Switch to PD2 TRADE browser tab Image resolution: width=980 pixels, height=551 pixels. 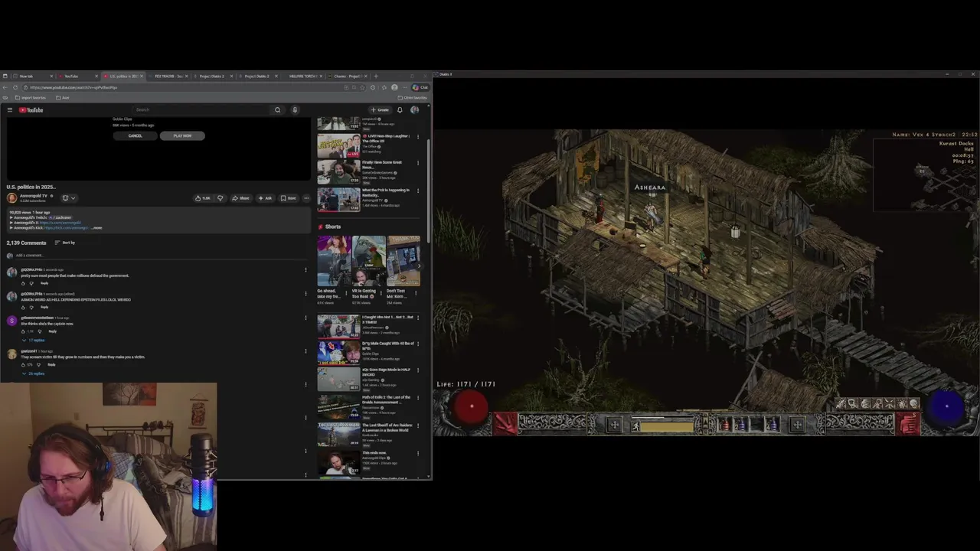pyautogui.click(x=168, y=76)
